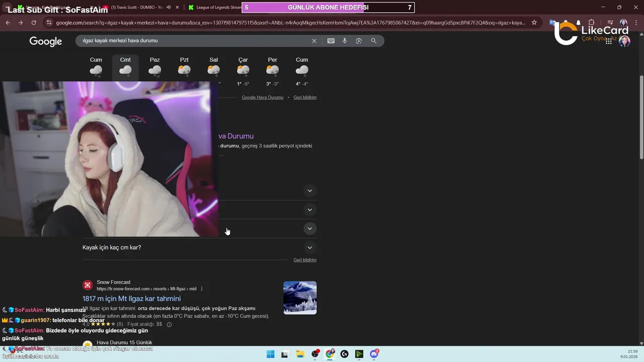Click the info icon beside Fiyat aralığı
Image resolution: width=644 pixels, height=362 pixels.
[169, 324]
